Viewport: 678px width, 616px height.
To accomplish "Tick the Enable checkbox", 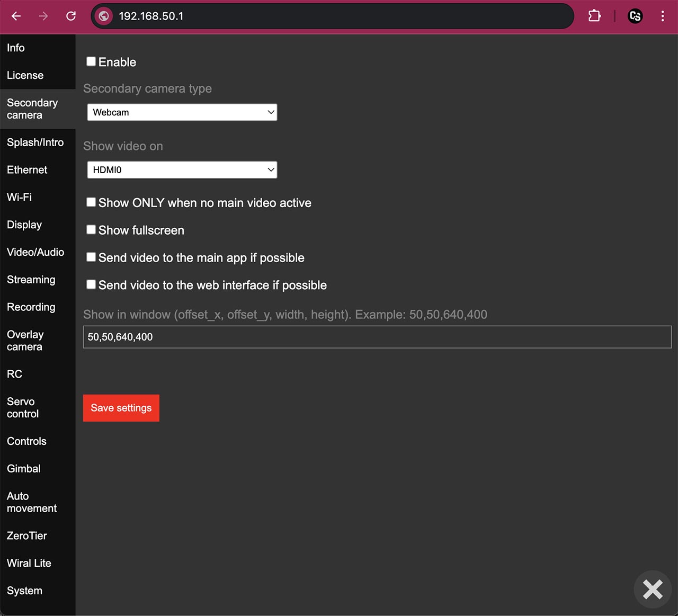I will pos(91,61).
